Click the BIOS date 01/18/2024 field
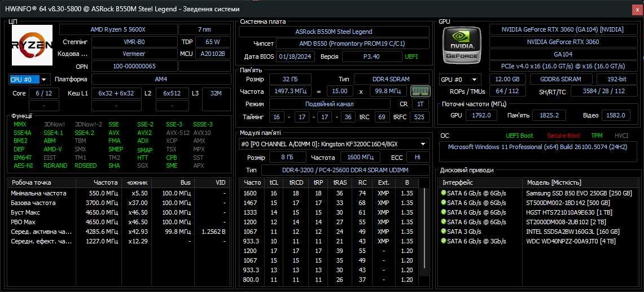The image size is (644, 292). [295, 56]
